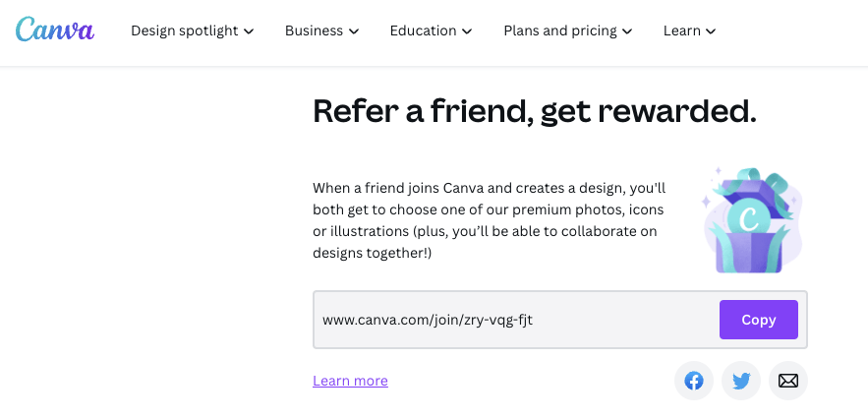Expand the chevron next to Design spotlight
This screenshot has width=868, height=419.
tap(249, 31)
